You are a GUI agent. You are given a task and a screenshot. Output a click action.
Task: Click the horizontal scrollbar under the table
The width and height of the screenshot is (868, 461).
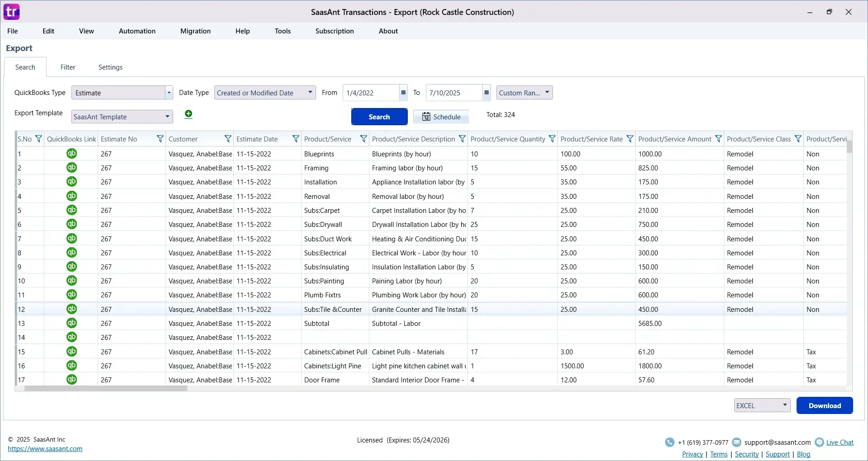(106, 388)
